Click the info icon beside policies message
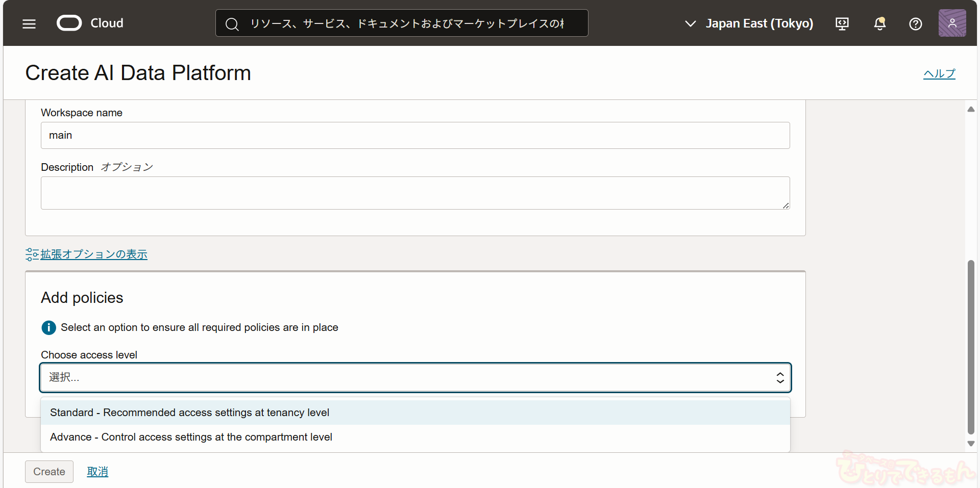980x488 pixels. click(48, 327)
